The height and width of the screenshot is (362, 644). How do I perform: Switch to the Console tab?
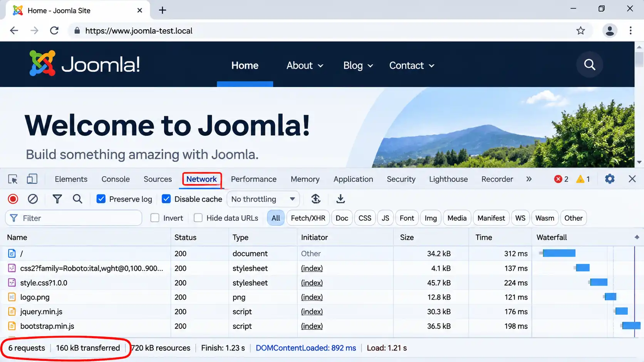click(116, 179)
